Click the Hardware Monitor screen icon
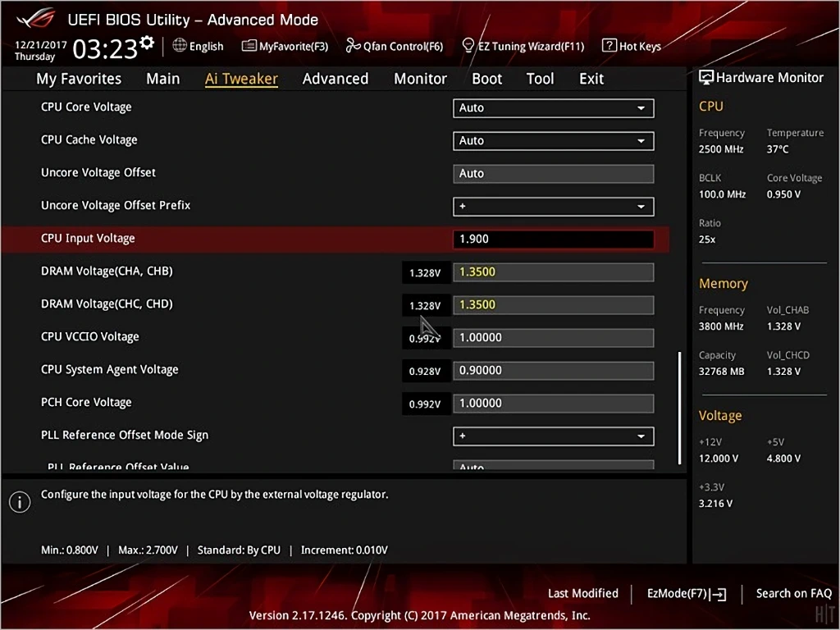The width and height of the screenshot is (840, 630). (706, 78)
